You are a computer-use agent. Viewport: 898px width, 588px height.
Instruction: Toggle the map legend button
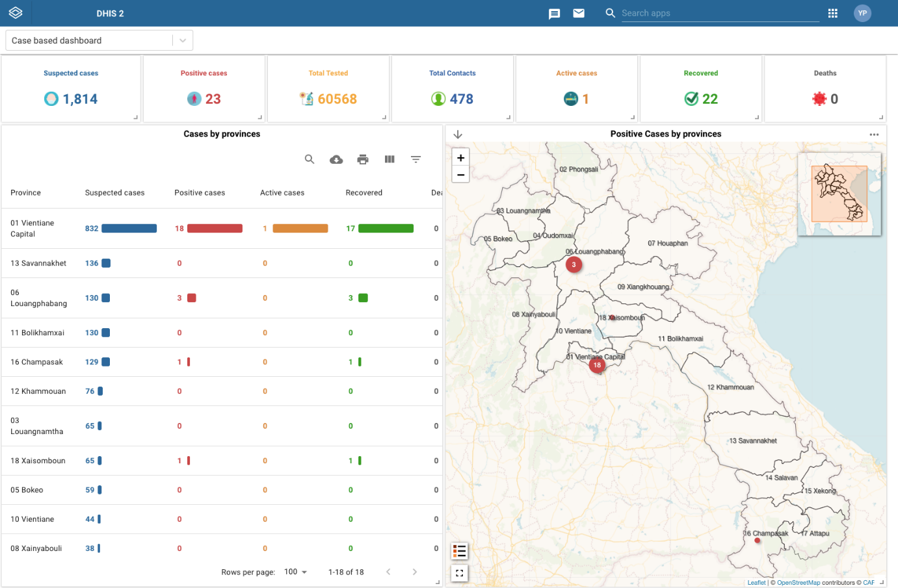(x=460, y=551)
